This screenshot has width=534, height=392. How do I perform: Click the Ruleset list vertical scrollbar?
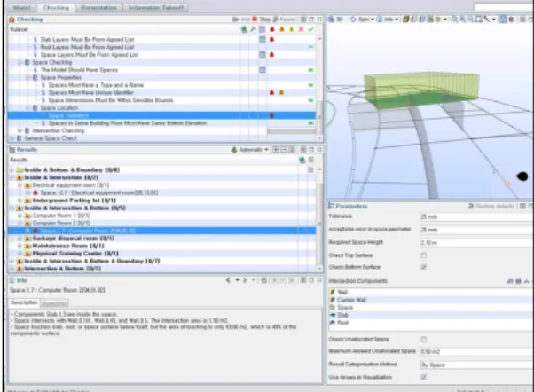(x=319, y=89)
